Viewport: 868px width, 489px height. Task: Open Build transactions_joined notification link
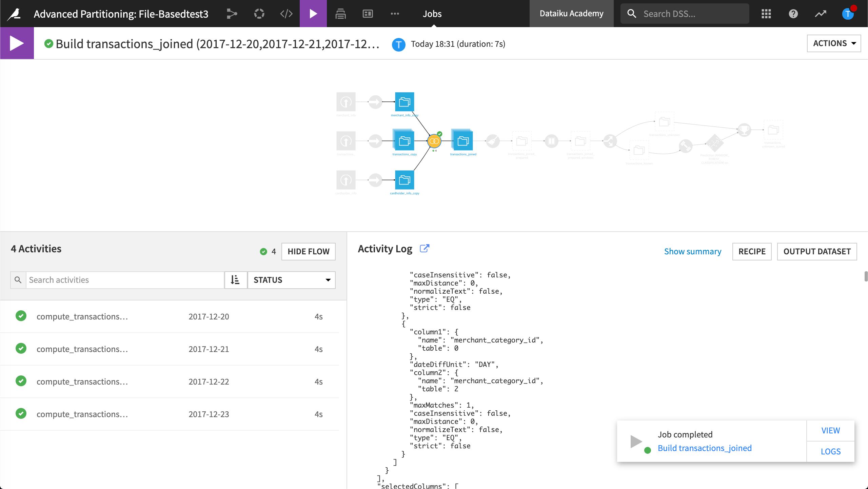[704, 448]
